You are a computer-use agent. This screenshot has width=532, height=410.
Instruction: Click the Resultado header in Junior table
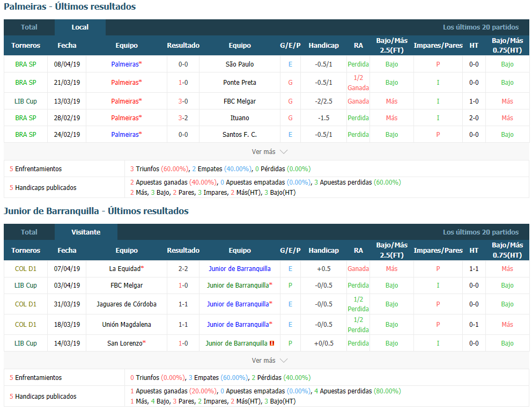[183, 251]
